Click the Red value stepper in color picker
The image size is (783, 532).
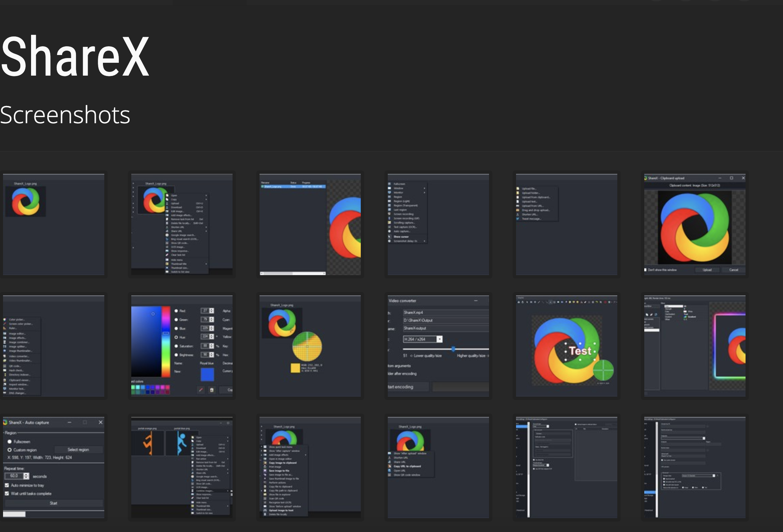point(212,311)
